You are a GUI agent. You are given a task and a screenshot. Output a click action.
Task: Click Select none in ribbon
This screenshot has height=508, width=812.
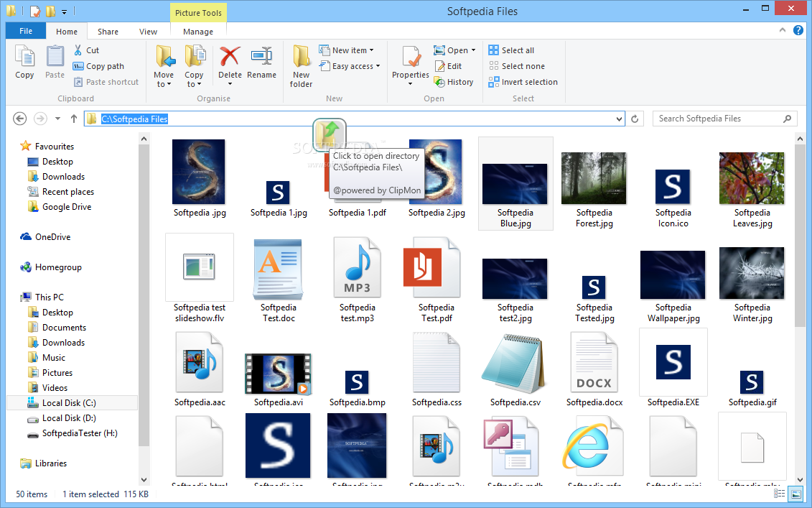point(517,66)
